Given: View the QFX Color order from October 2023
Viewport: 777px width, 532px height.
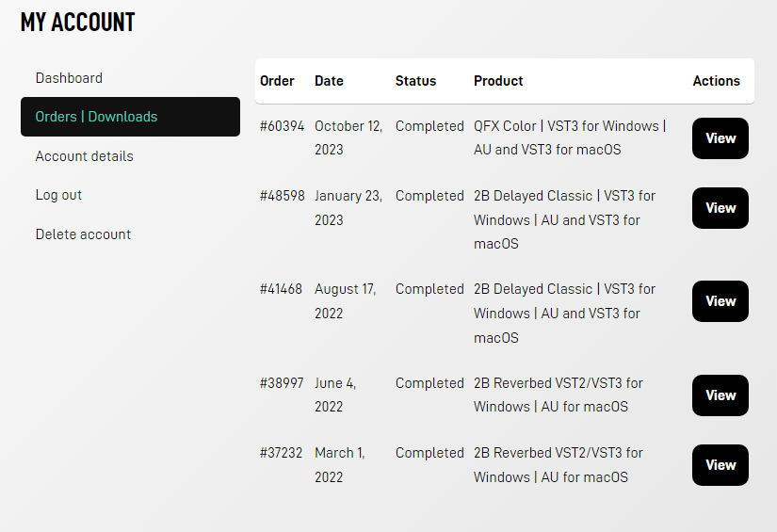Looking at the screenshot, I should (720, 138).
